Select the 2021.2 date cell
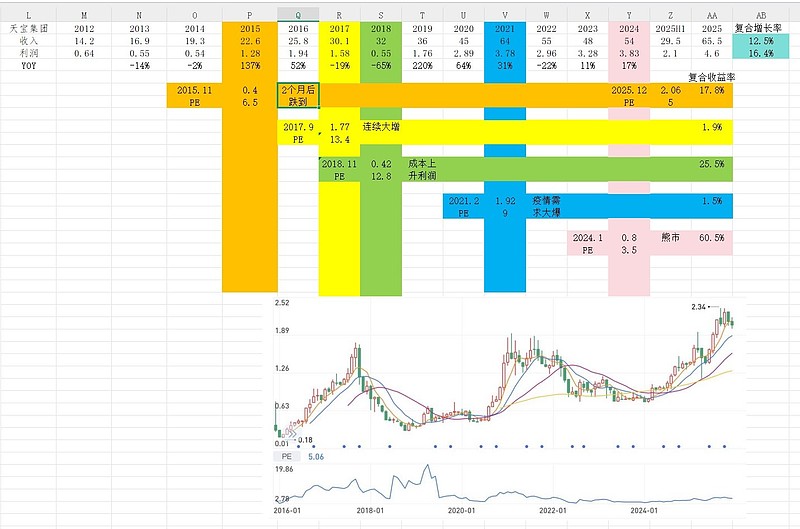 click(x=463, y=200)
